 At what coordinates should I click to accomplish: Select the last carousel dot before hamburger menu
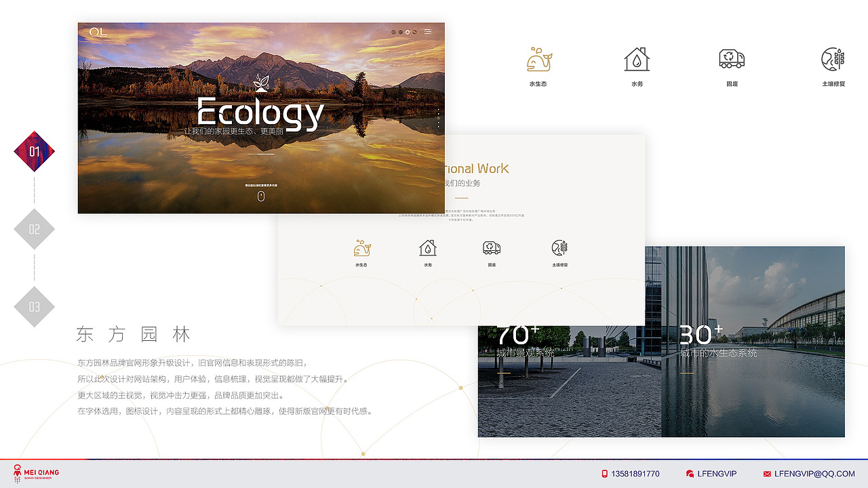coord(416,32)
